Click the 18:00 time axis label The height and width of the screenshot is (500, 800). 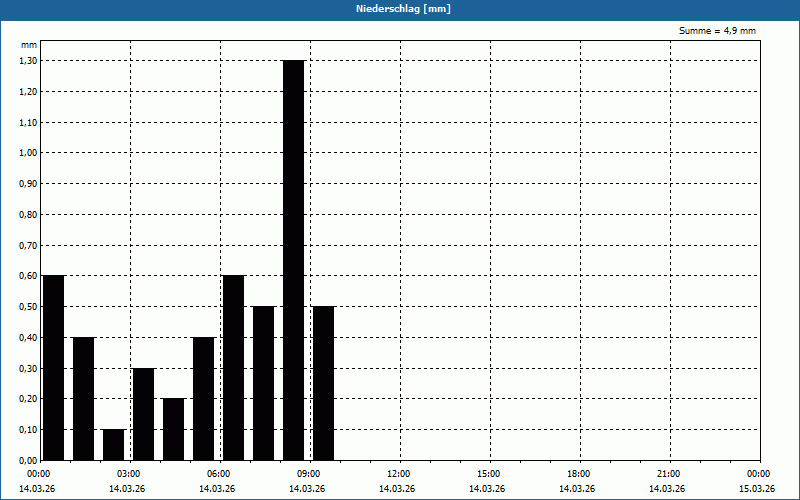click(x=578, y=474)
